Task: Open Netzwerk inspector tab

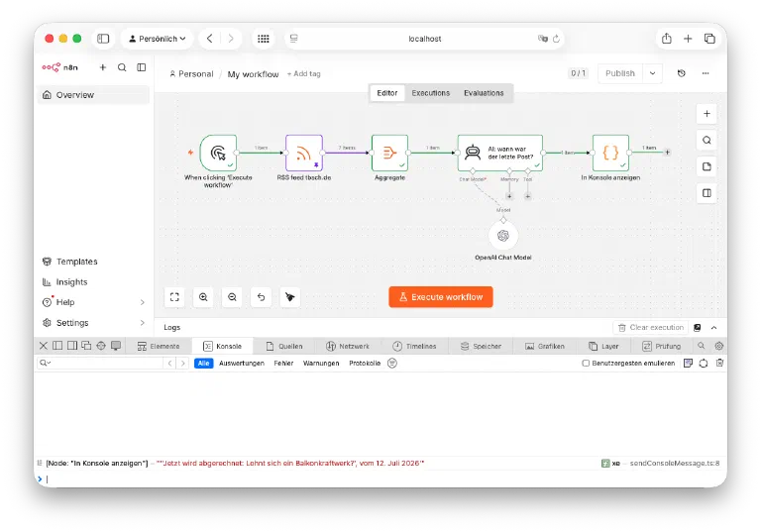Action: [x=348, y=346]
